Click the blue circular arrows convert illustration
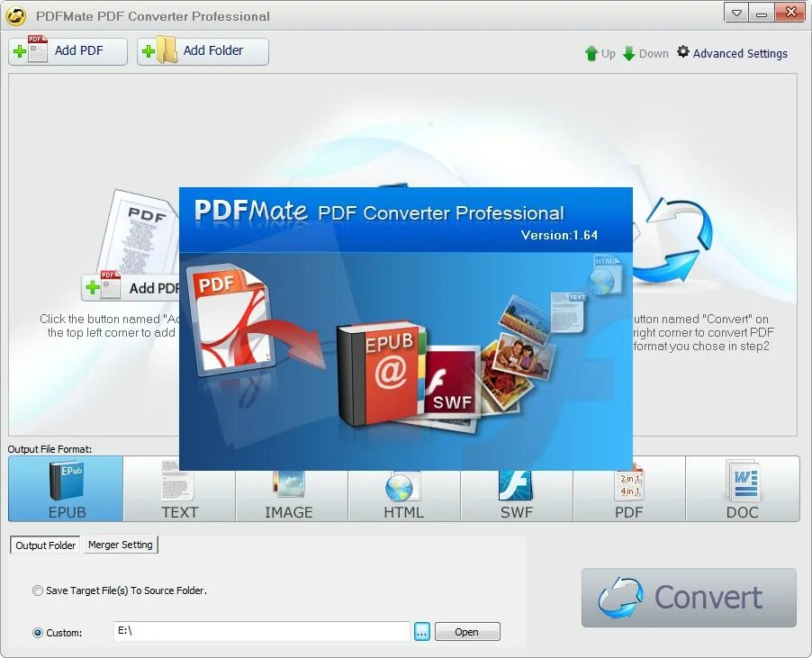The height and width of the screenshot is (658, 812). pyautogui.click(x=673, y=242)
